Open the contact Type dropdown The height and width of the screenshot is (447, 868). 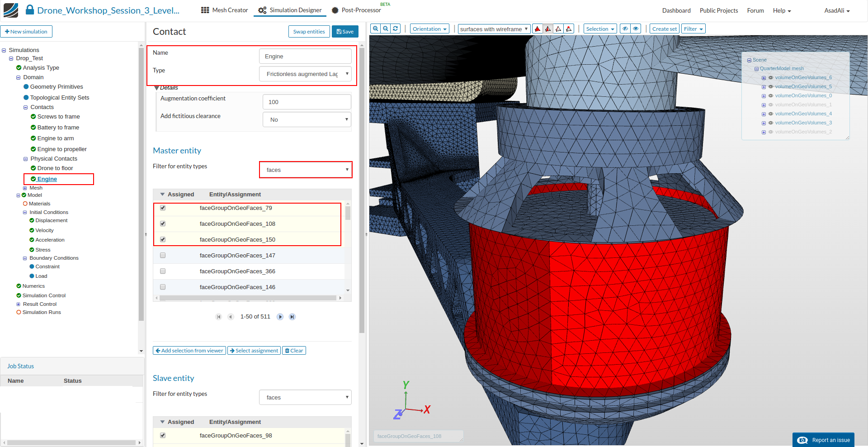coord(305,74)
